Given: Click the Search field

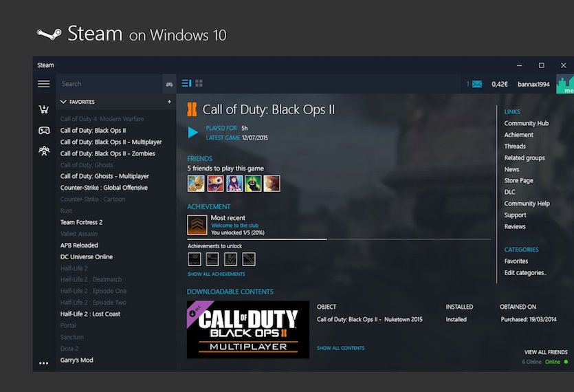Looking at the screenshot, I should point(109,84).
